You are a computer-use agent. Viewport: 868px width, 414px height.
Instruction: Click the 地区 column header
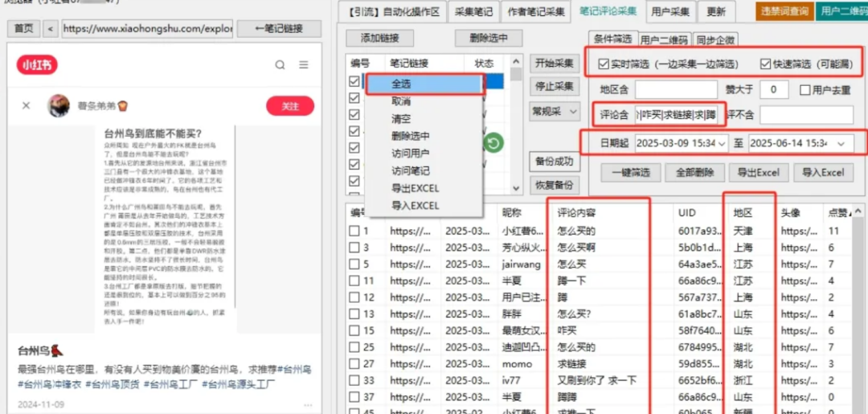click(743, 212)
